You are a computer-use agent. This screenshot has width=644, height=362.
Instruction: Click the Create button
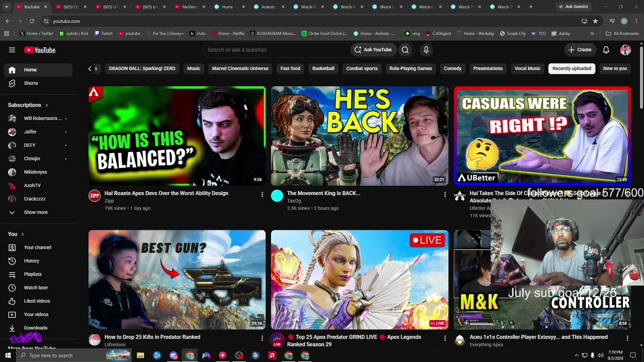(x=580, y=50)
